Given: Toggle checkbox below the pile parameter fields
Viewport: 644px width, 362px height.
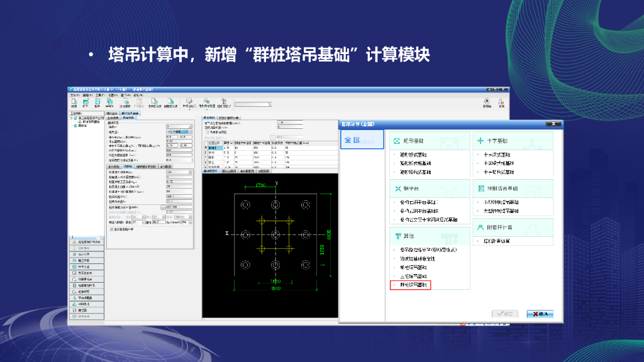Looking at the screenshot, I should 111,229.
